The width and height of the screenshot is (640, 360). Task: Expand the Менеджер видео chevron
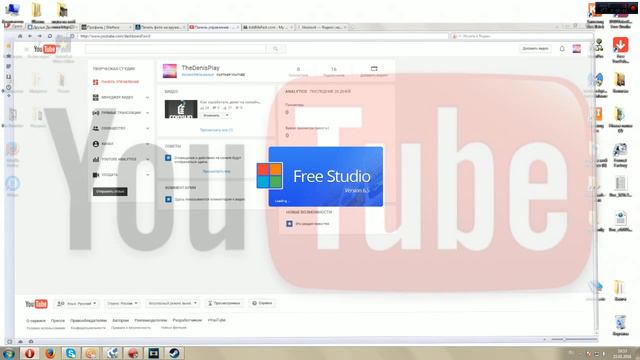click(147, 98)
